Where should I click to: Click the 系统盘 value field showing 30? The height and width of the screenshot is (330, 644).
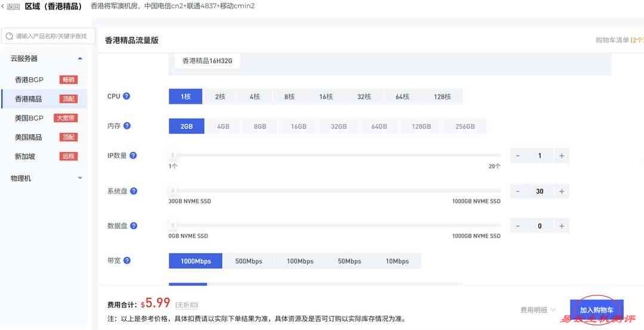(540, 191)
